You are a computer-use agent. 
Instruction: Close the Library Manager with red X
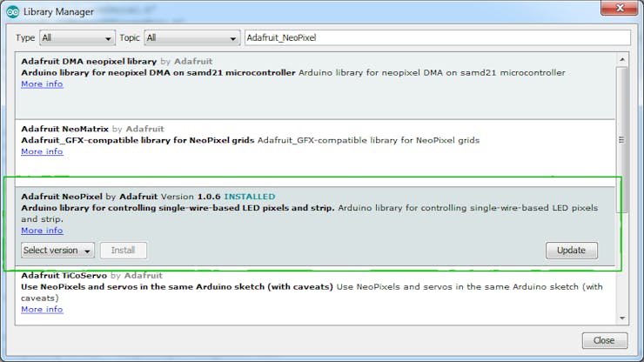click(620, 8)
